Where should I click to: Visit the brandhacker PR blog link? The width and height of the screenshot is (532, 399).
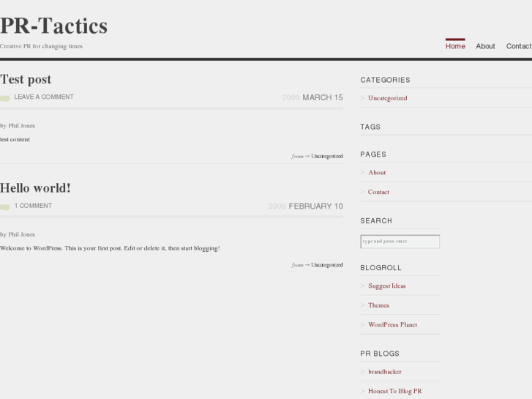(x=385, y=372)
